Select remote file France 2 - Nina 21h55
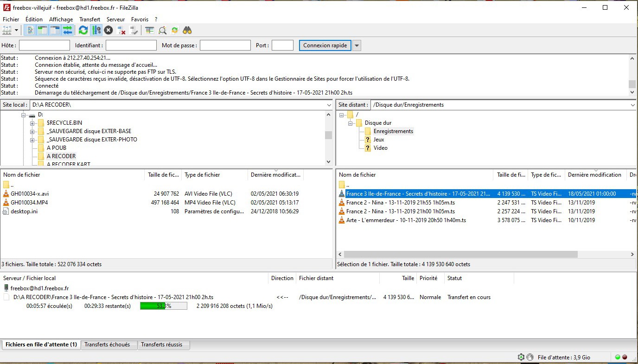 (x=401, y=203)
